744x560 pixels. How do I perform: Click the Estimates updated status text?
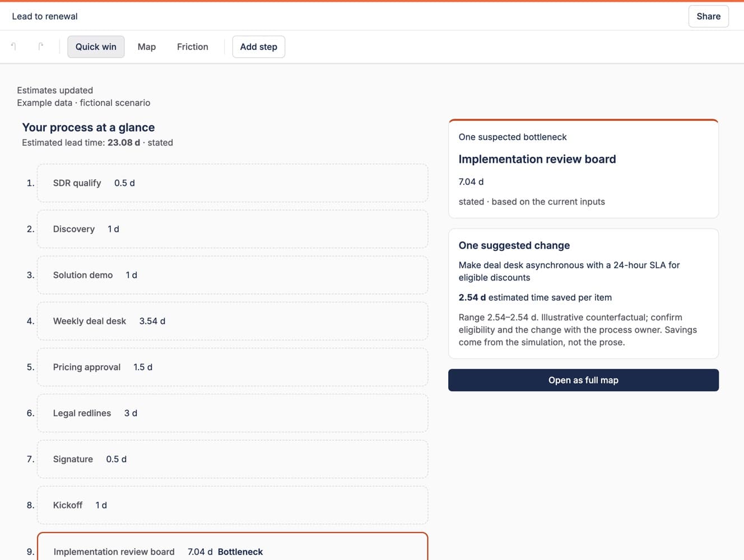(55, 90)
